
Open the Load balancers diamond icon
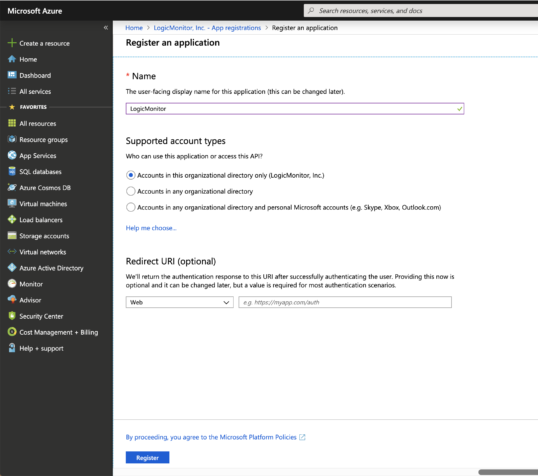[x=12, y=219]
